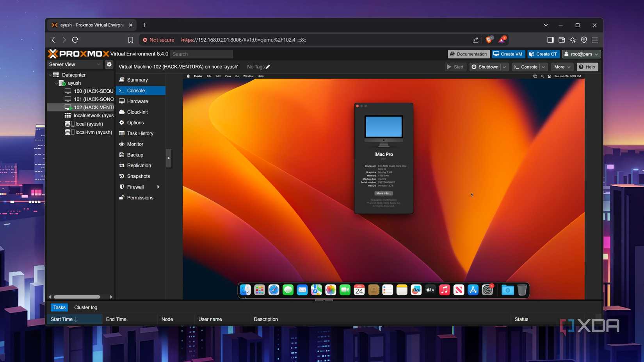The image size is (644, 362).
Task: Open the Snapshots section
Action: click(141, 176)
